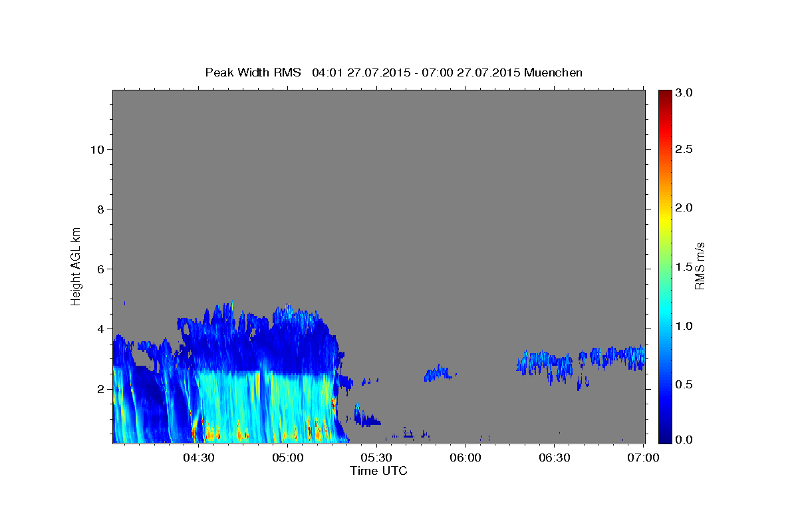
Task: Click the height tick label 8
Action: point(100,209)
